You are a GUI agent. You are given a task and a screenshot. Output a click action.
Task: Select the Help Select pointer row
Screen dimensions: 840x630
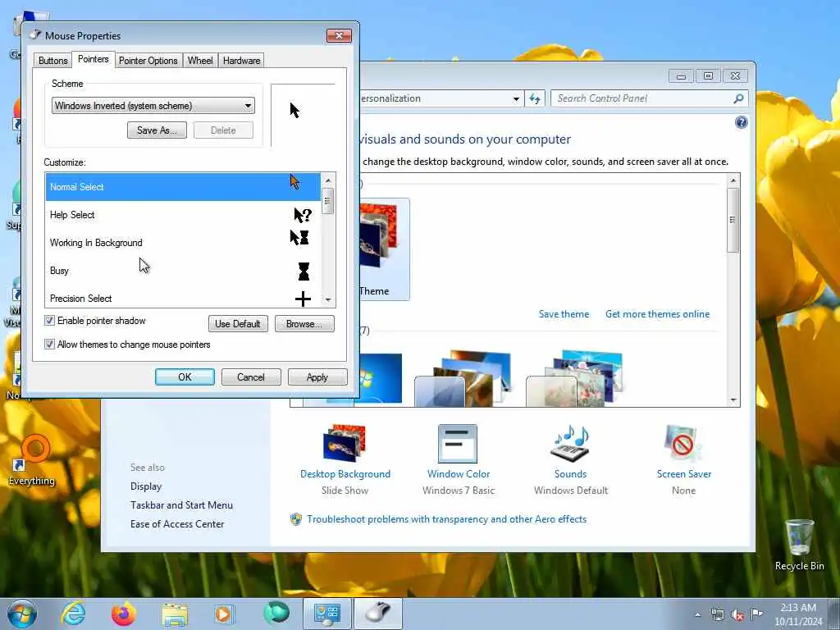183,215
